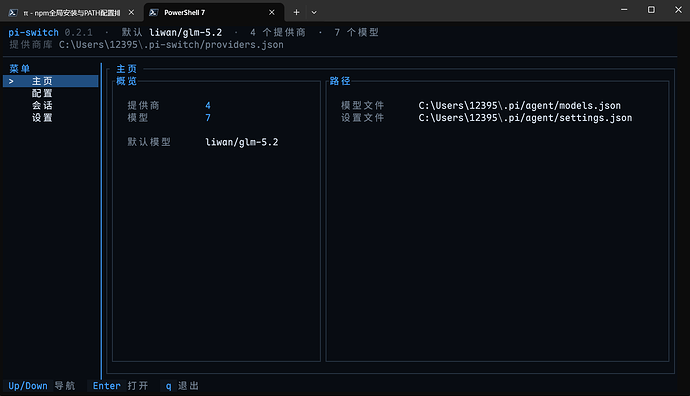Click the settings.json file path
690x396 pixels.
pos(525,118)
